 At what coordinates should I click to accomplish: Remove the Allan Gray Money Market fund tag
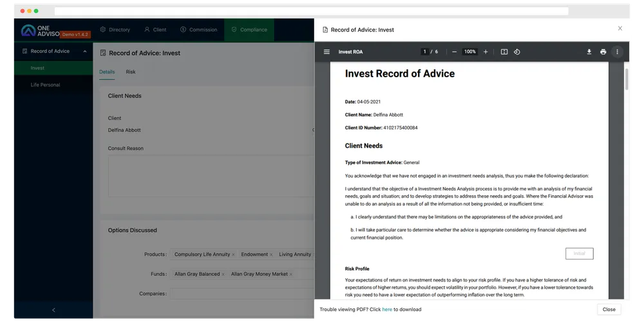[291, 274]
